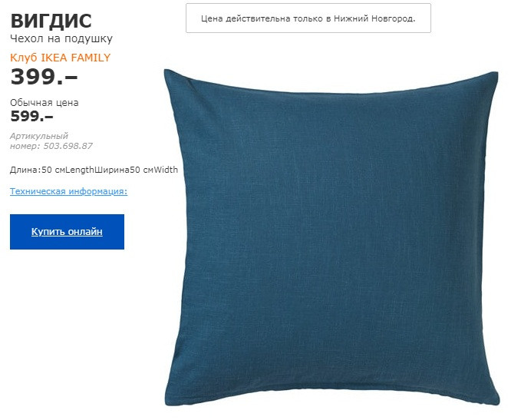
Task: Click the Чехол на подушку subtitle
Action: pos(61,38)
